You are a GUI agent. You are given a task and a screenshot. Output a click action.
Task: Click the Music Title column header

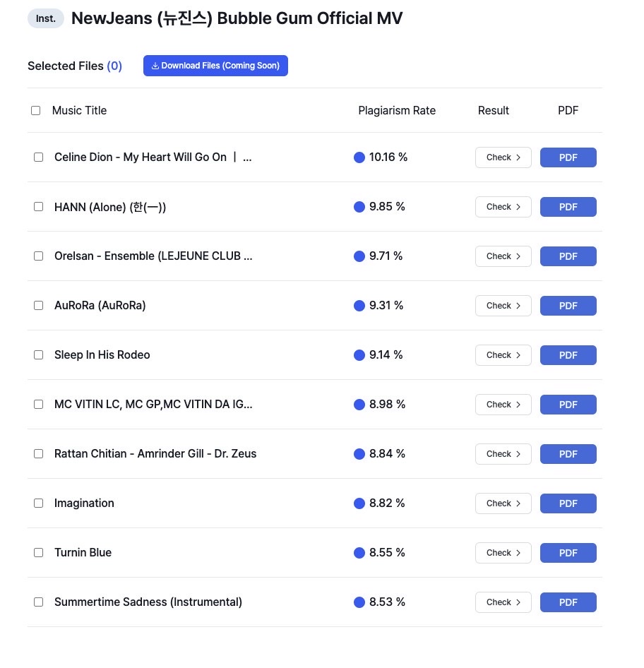(79, 110)
